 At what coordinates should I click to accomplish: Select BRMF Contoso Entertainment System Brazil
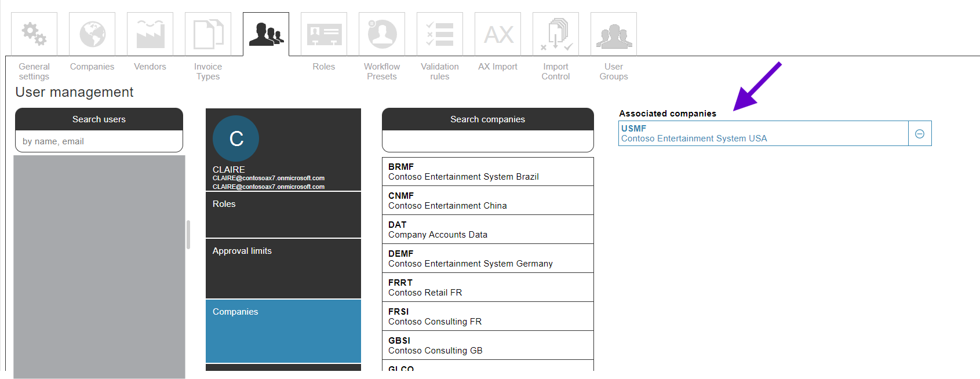pyautogui.click(x=488, y=172)
